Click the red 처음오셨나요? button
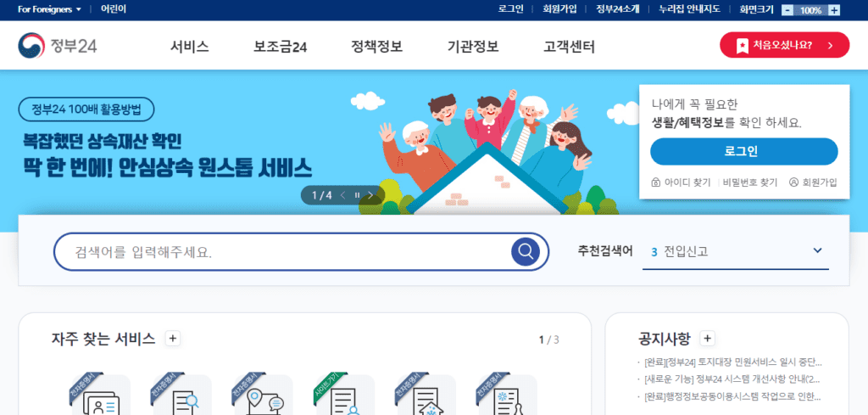The width and height of the screenshot is (868, 415). tap(784, 45)
